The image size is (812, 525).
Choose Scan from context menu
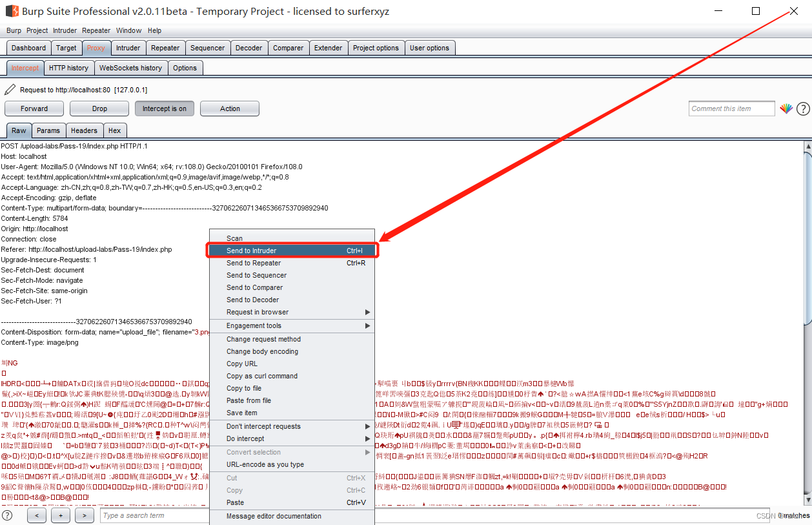[x=292, y=238]
